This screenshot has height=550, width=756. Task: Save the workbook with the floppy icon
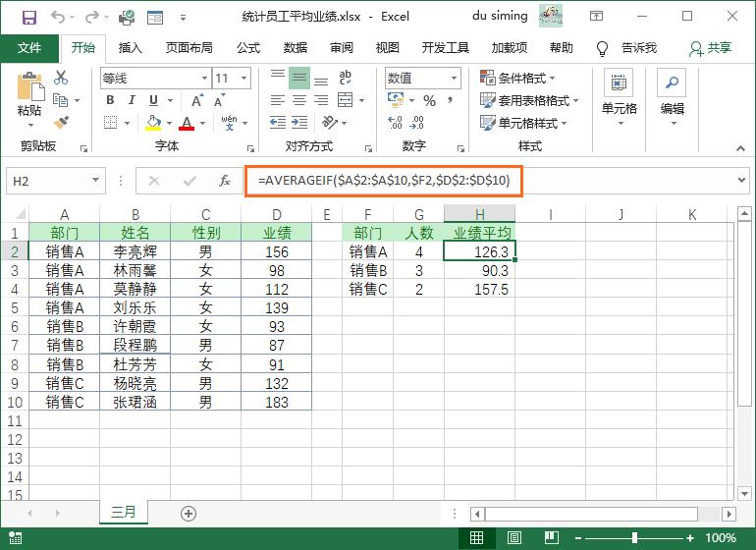[29, 18]
